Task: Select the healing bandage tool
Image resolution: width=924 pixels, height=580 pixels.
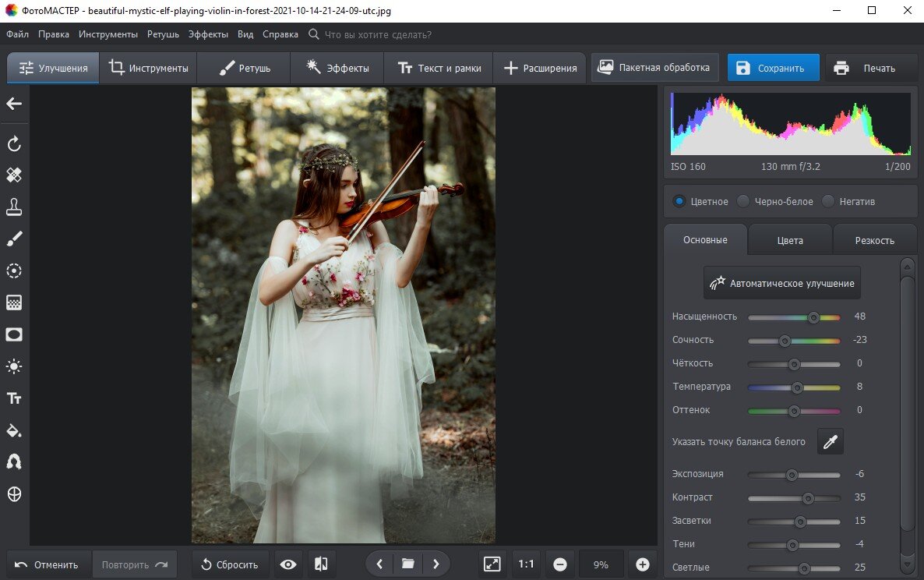Action: tap(14, 175)
